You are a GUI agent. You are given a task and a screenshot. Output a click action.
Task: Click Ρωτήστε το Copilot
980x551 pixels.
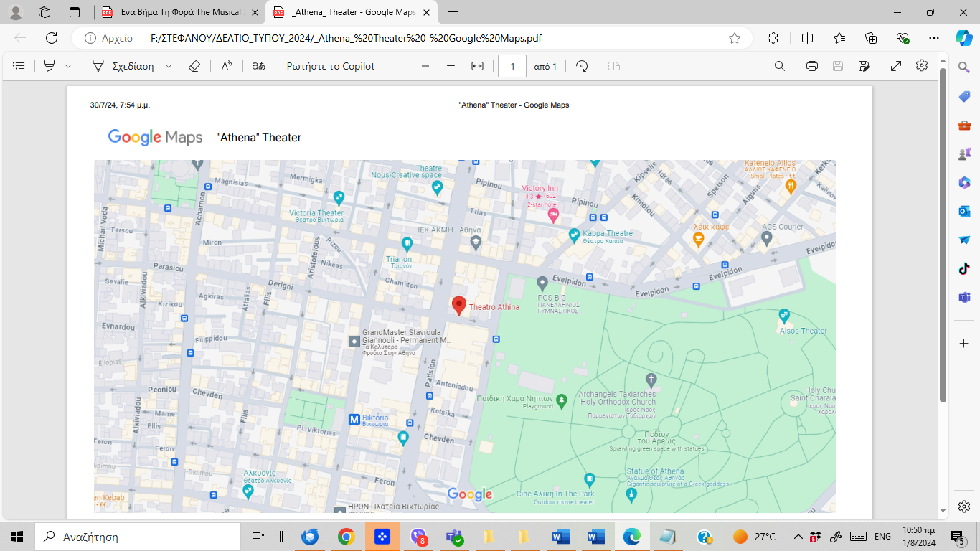(x=331, y=66)
